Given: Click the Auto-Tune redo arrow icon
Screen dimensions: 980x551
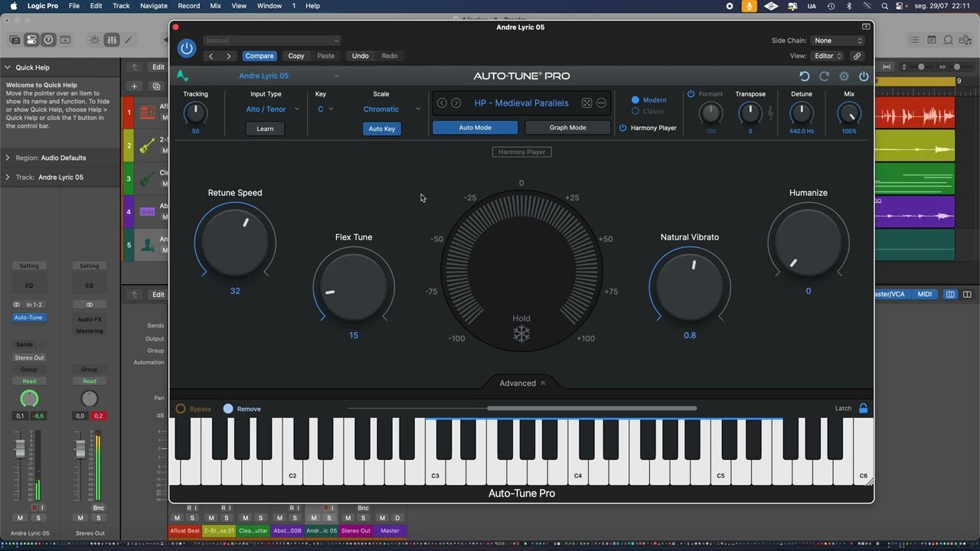Looking at the screenshot, I should point(824,77).
